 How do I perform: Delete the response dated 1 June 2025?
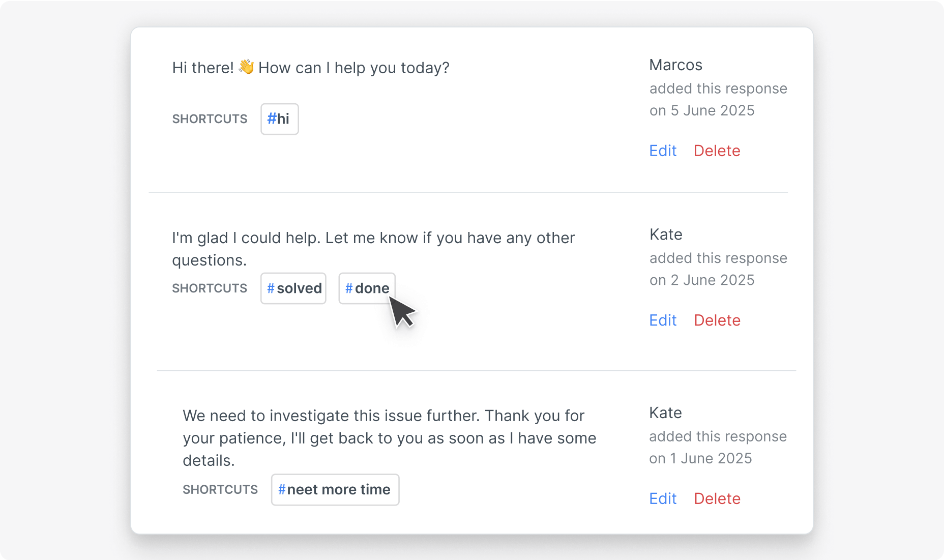[x=717, y=498]
